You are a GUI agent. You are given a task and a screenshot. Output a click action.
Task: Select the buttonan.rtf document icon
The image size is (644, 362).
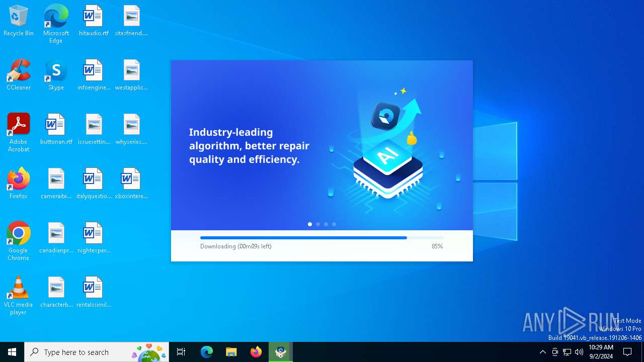click(x=56, y=130)
